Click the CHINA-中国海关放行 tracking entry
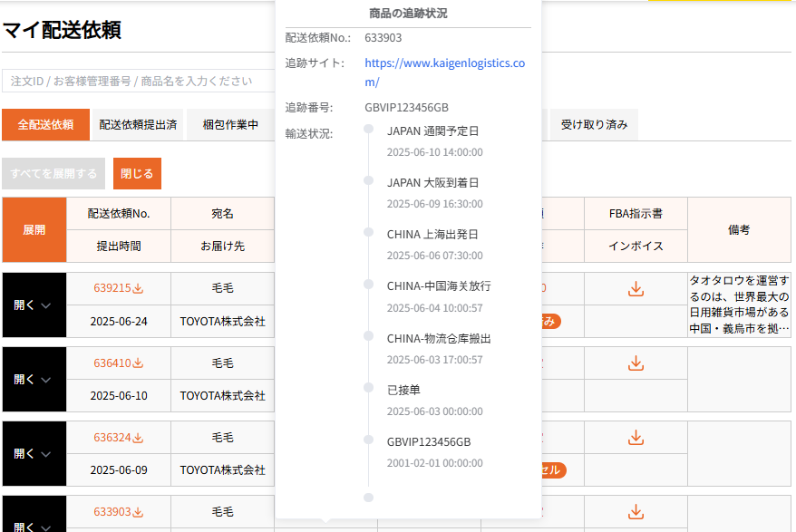Image resolution: width=796 pixels, height=532 pixels. 439,286
